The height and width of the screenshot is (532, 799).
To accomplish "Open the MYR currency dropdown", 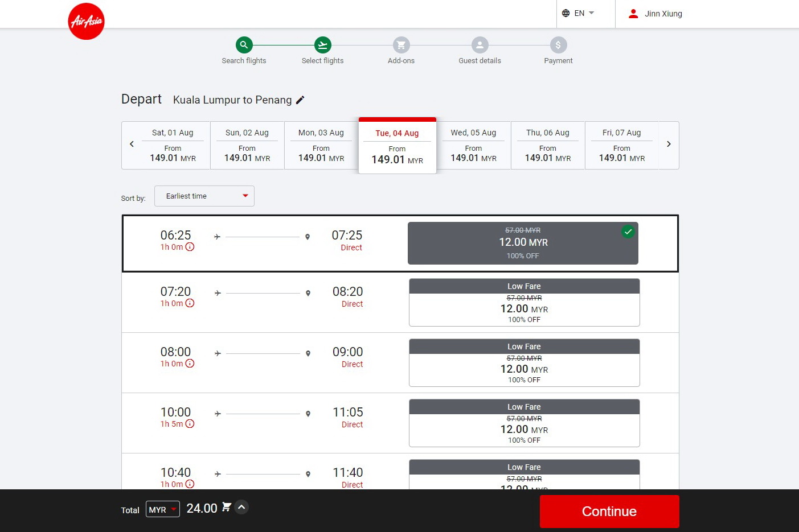I will tap(162, 509).
